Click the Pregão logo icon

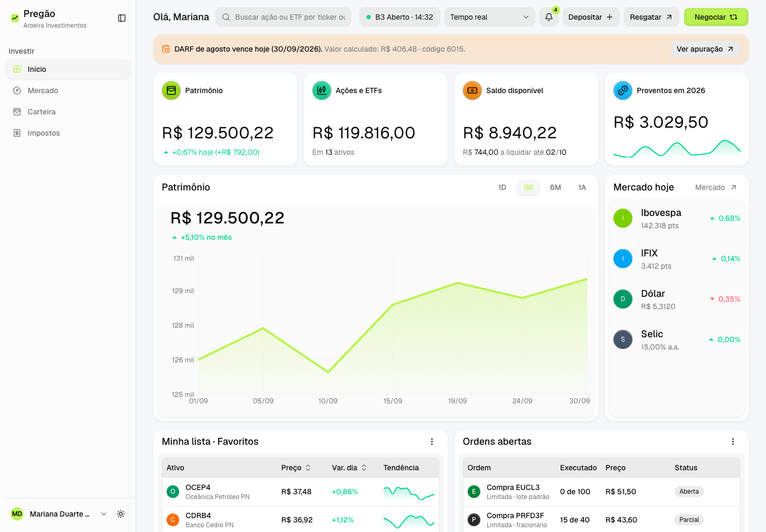[15, 18]
